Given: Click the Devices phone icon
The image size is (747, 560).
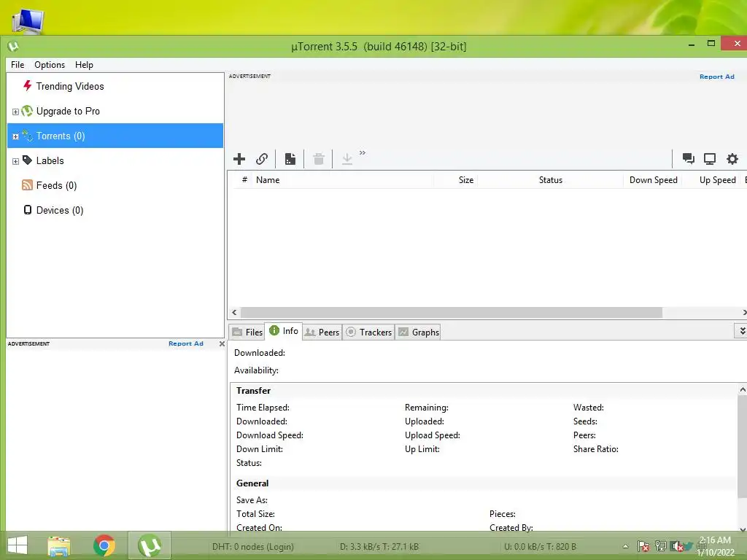Looking at the screenshot, I should [28, 210].
